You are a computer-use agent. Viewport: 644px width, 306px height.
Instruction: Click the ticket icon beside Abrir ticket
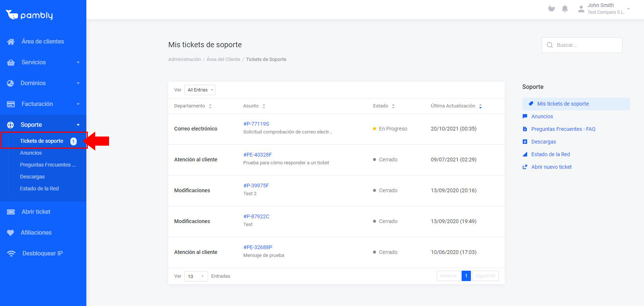coord(11,212)
